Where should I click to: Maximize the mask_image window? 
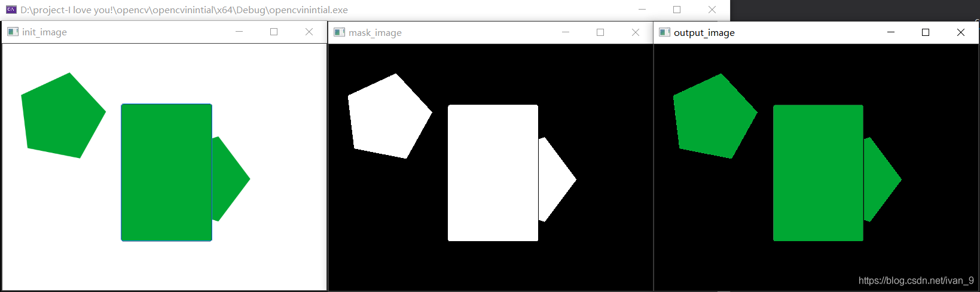point(600,32)
